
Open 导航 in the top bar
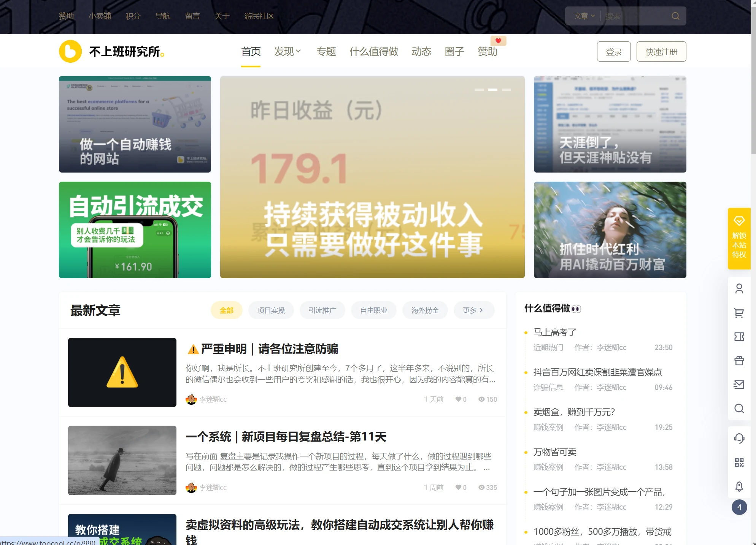pyautogui.click(x=163, y=16)
